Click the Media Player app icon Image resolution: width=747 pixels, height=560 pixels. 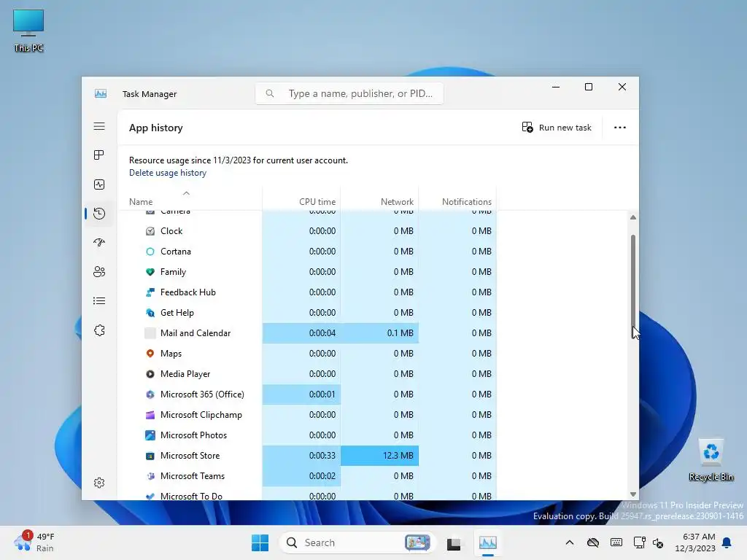tap(150, 374)
